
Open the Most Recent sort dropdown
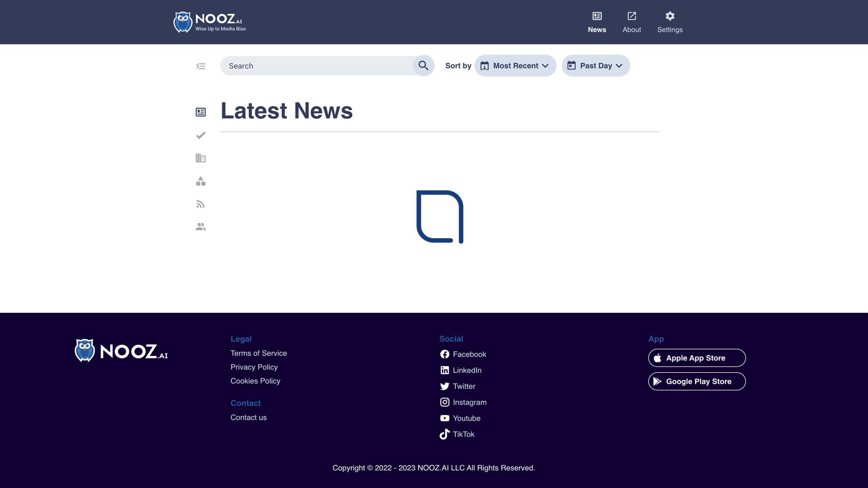546,66
